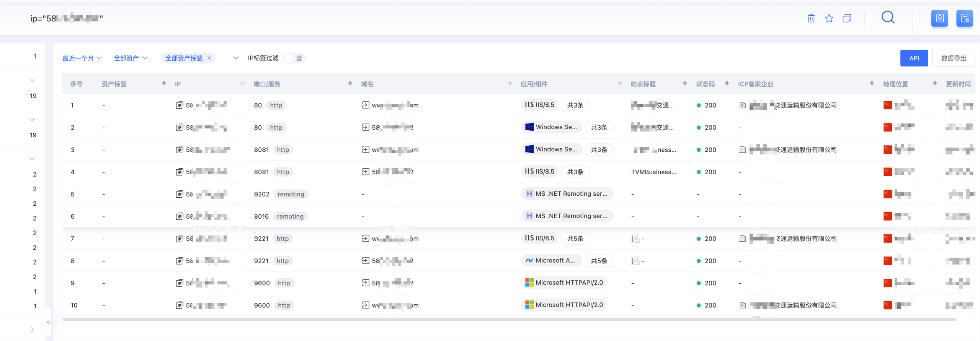Open the 最近一个月 time range dropdown
This screenshot has height=341, width=980.
pyautogui.click(x=82, y=58)
